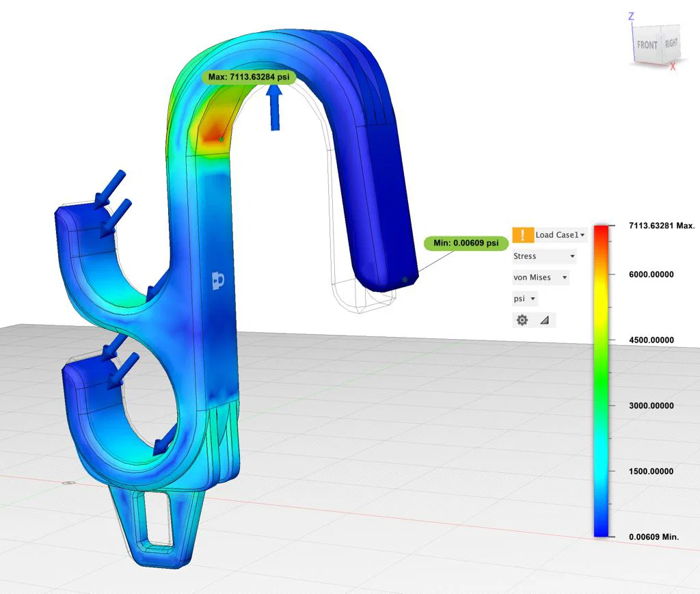
Task: Click the 7113.63281 Max. legend value
Action: click(x=662, y=226)
